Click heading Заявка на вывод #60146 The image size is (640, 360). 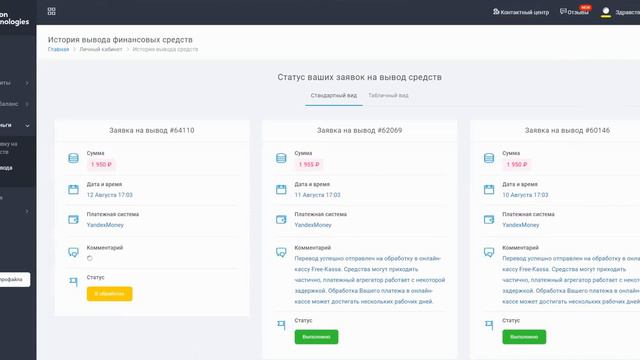tap(567, 130)
